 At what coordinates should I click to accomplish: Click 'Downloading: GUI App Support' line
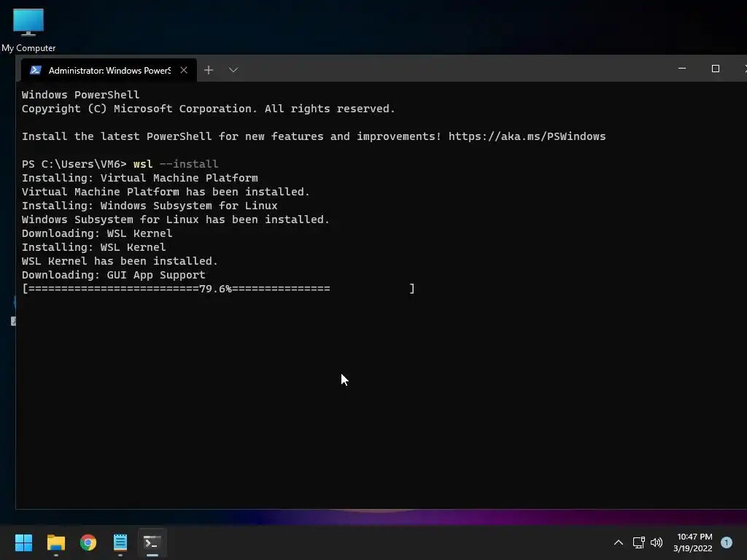coord(113,275)
